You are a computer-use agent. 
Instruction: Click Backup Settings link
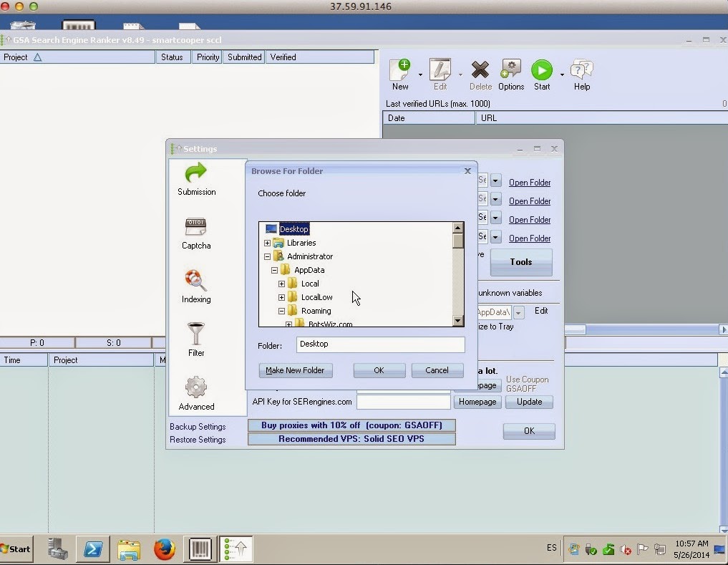click(x=198, y=427)
